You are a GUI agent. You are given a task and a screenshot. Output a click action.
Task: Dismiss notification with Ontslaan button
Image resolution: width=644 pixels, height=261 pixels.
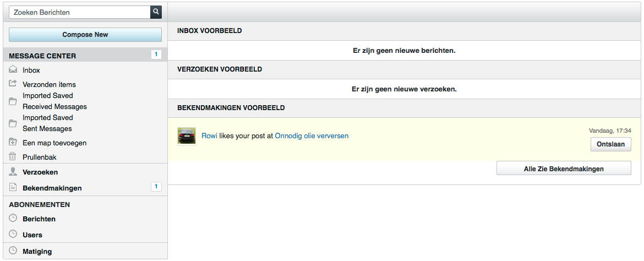(610, 144)
